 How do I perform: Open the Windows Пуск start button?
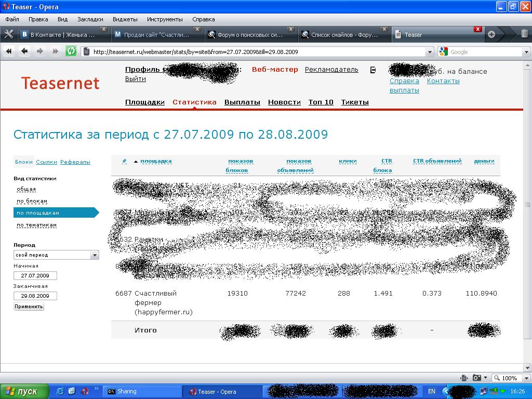(24, 391)
